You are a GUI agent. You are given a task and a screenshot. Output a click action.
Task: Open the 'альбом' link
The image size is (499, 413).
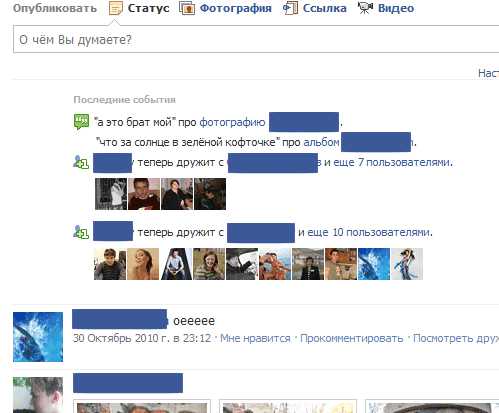[321, 142]
